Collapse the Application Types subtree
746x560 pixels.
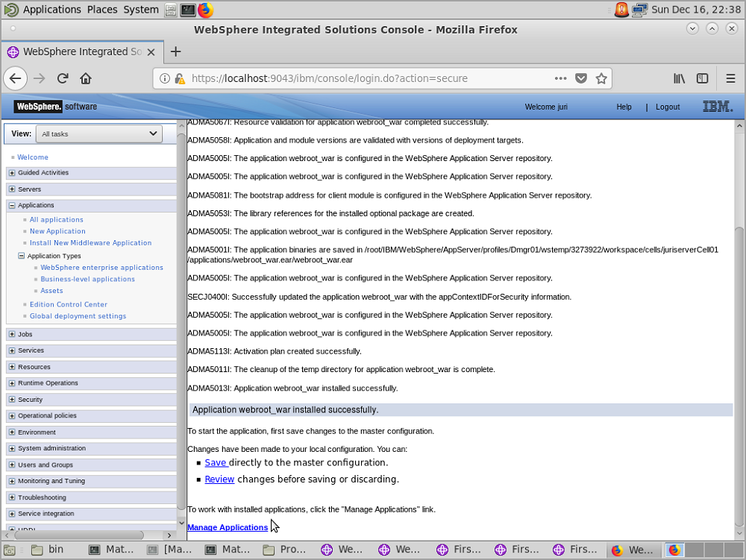(x=21, y=256)
